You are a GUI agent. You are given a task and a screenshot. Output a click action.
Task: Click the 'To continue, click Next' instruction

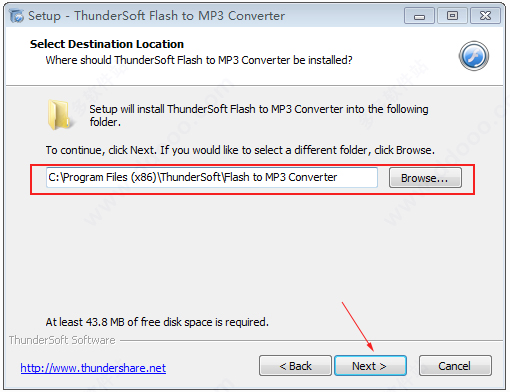click(x=240, y=150)
